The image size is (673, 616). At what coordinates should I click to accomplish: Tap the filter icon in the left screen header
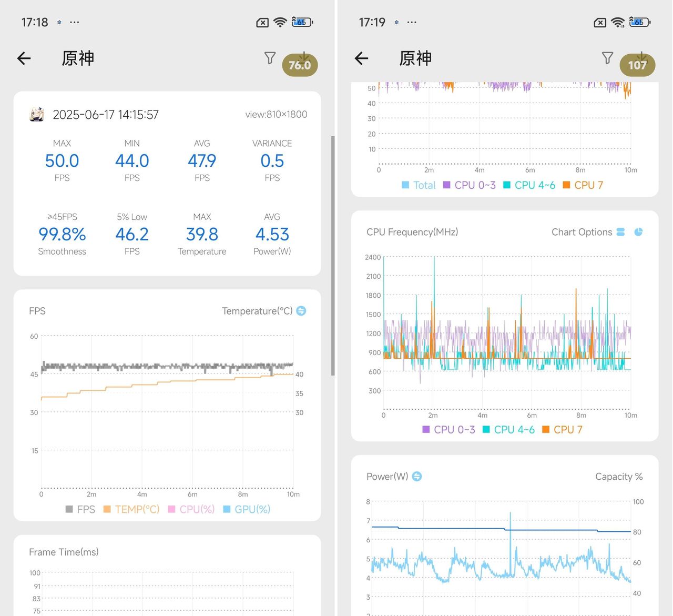(270, 58)
